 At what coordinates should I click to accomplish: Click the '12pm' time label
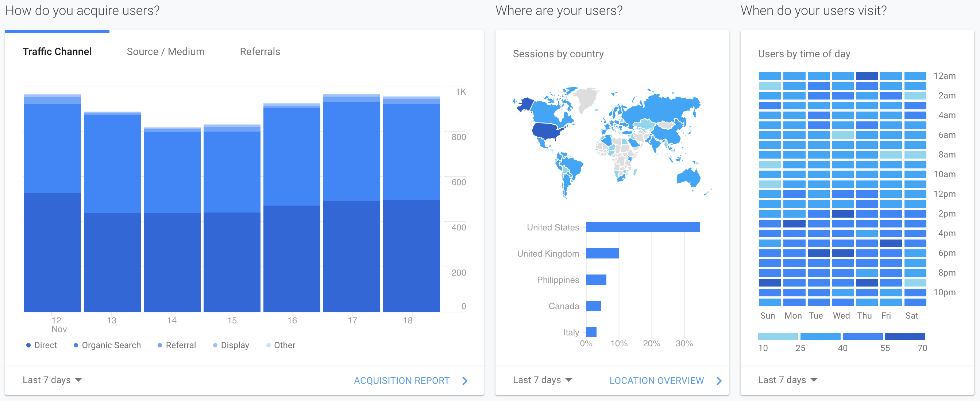pyautogui.click(x=945, y=194)
